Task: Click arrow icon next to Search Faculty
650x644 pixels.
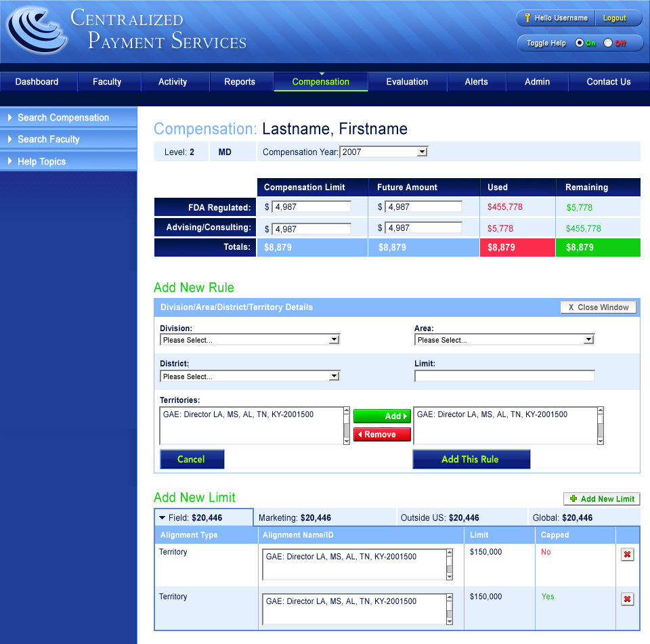Action: coord(9,139)
